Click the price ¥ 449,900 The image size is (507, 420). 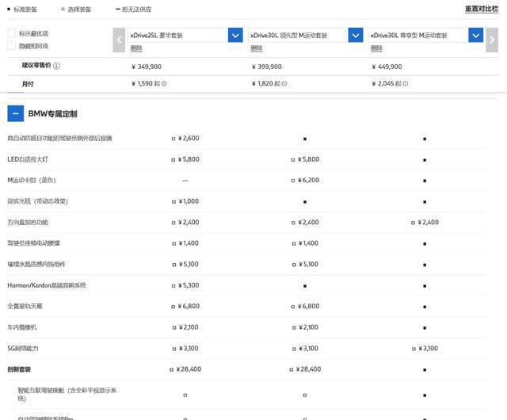tap(387, 67)
